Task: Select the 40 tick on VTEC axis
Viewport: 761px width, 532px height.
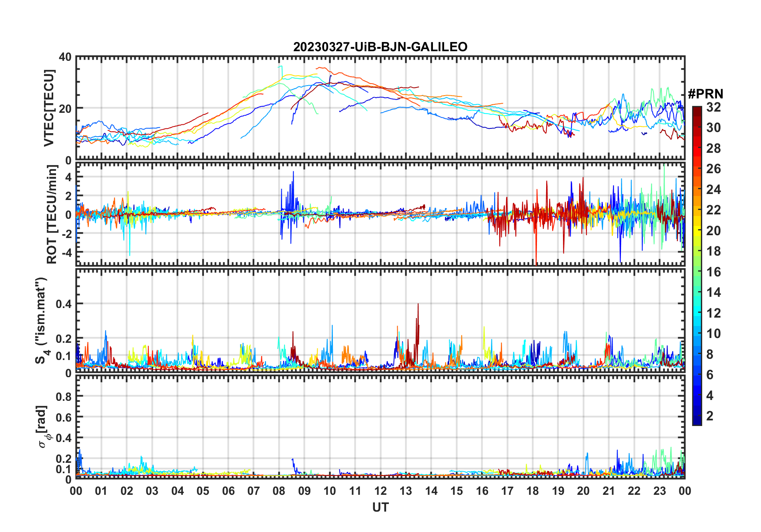Action: pyautogui.click(x=65, y=57)
